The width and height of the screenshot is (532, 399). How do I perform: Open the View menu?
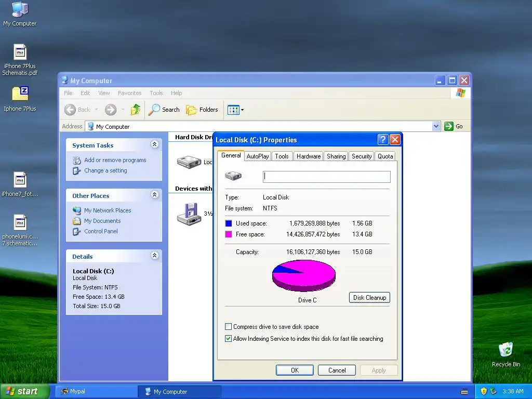pos(104,93)
